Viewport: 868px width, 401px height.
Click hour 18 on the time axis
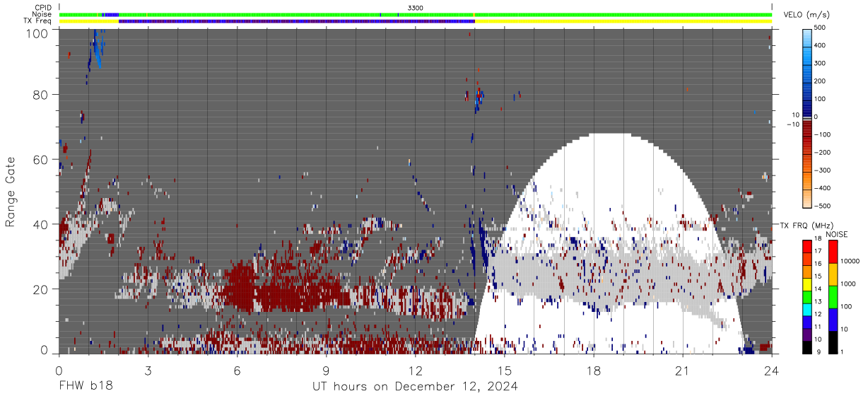click(594, 371)
